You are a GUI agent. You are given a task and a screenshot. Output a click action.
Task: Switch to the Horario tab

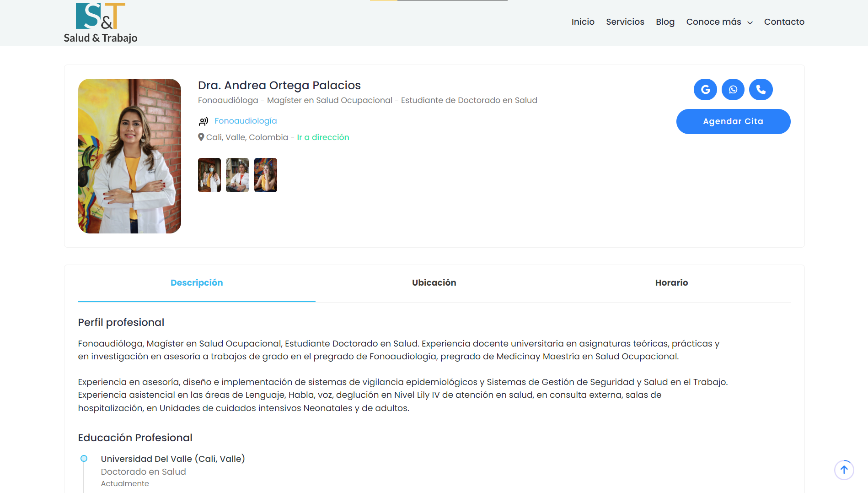tap(671, 283)
